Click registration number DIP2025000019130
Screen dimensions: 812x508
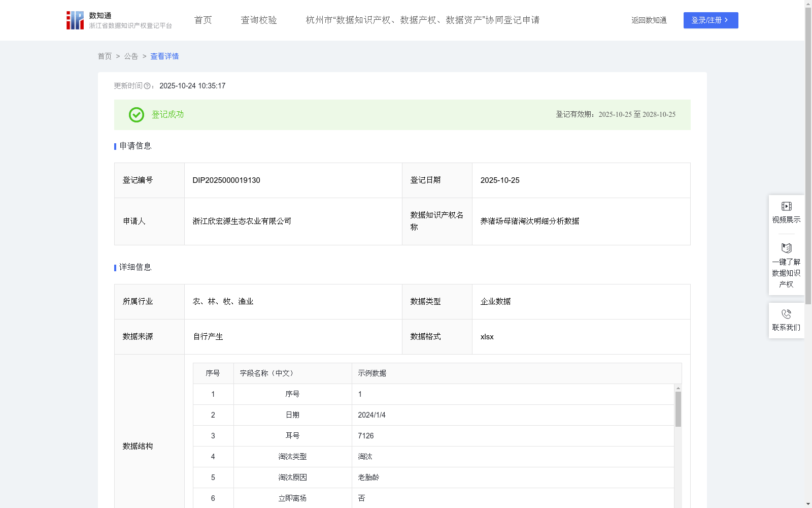click(226, 180)
